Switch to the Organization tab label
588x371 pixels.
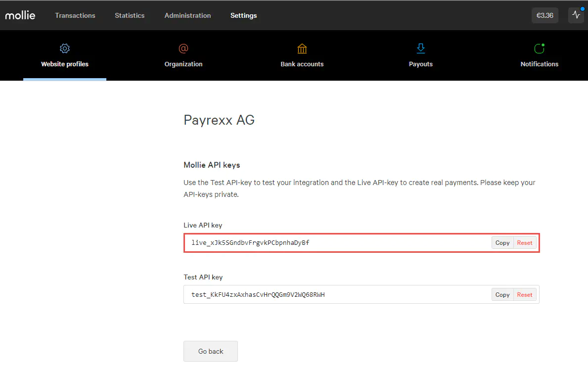click(x=183, y=64)
